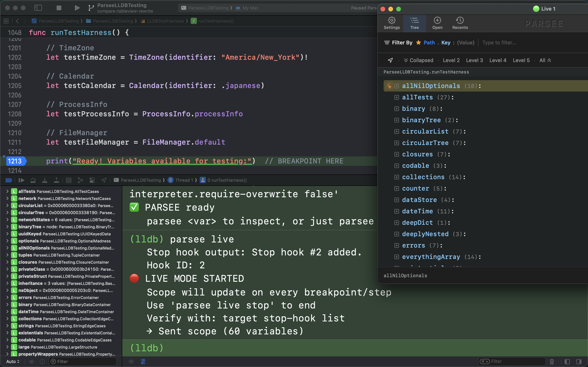Image resolution: width=588 pixels, height=367 pixels.
Task: Click Simulate Location arrow in debug bar
Action: click(104, 180)
